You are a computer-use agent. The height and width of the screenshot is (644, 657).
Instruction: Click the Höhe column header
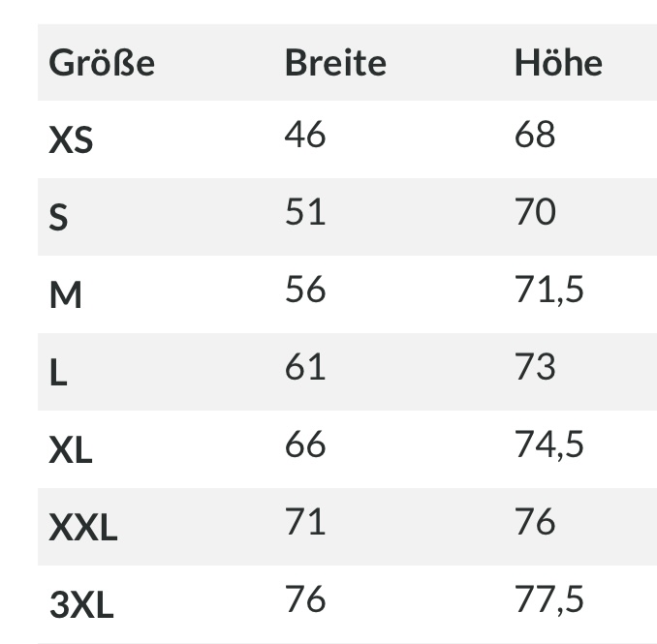[x=557, y=64]
